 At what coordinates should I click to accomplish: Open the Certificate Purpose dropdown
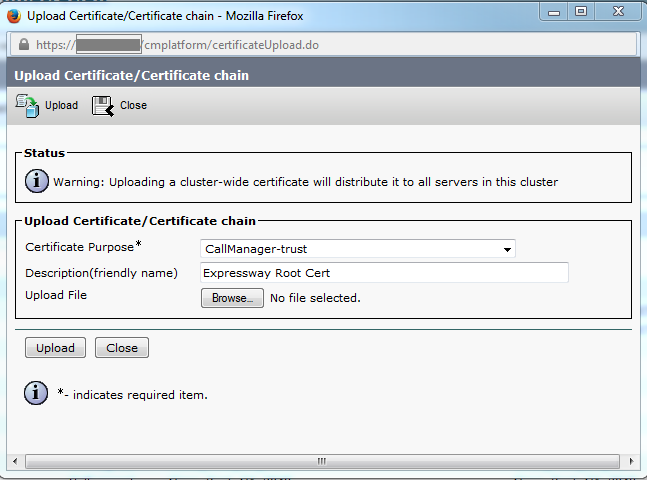(358, 249)
